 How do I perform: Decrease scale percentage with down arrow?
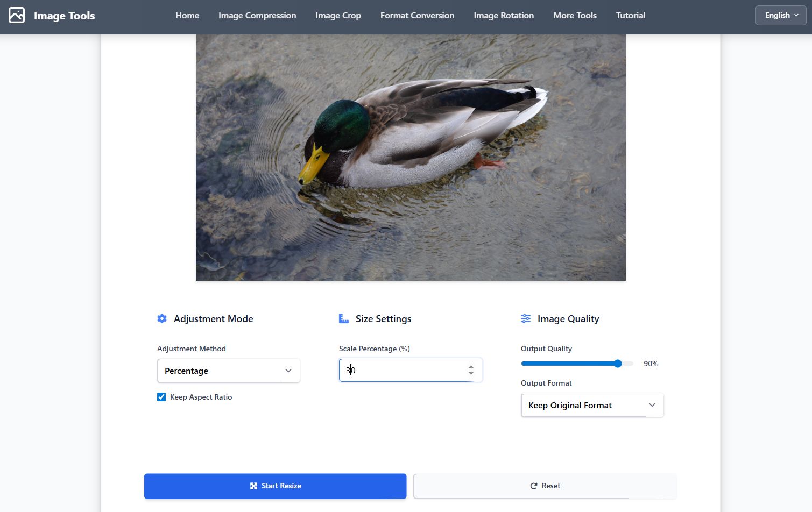pyautogui.click(x=471, y=374)
